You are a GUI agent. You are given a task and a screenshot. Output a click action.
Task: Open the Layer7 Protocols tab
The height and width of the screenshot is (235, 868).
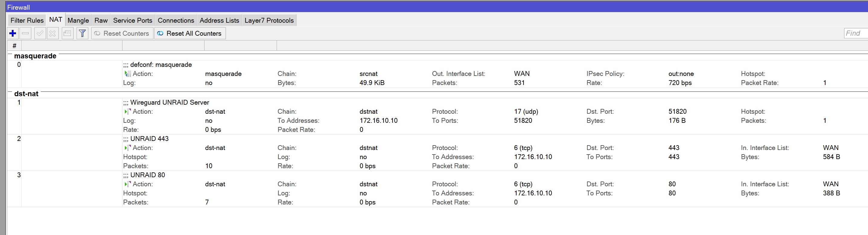tap(269, 20)
